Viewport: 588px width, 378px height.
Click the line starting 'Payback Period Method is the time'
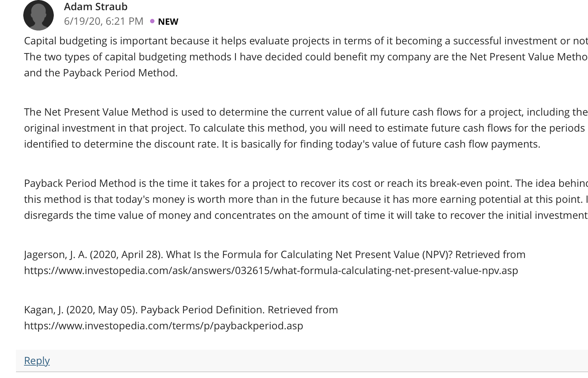click(306, 183)
